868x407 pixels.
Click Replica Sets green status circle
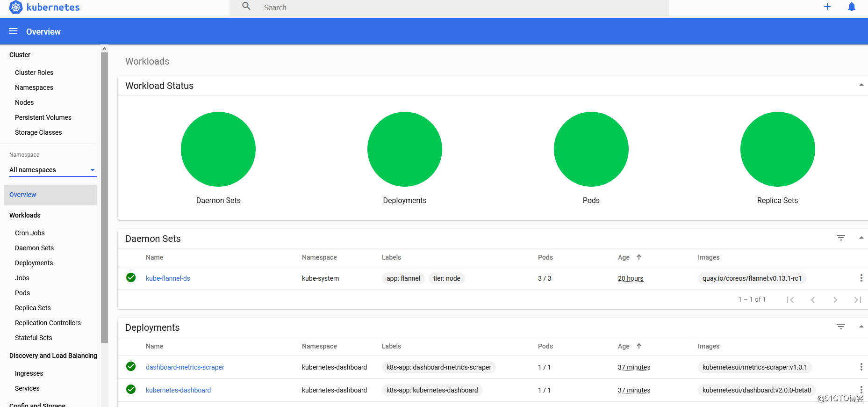(x=778, y=149)
